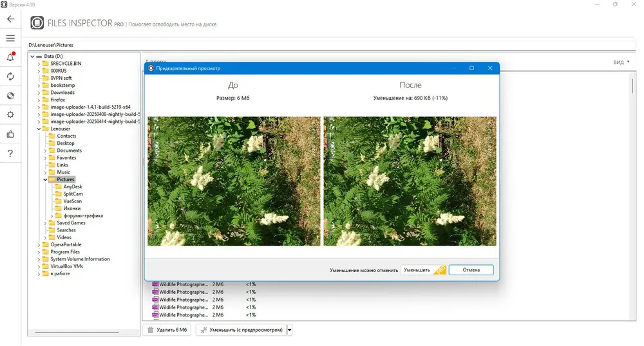Viewport: 644px width, 346px height.
Task: Click the Удалить 6 Мб delete button
Action: click(x=167, y=330)
